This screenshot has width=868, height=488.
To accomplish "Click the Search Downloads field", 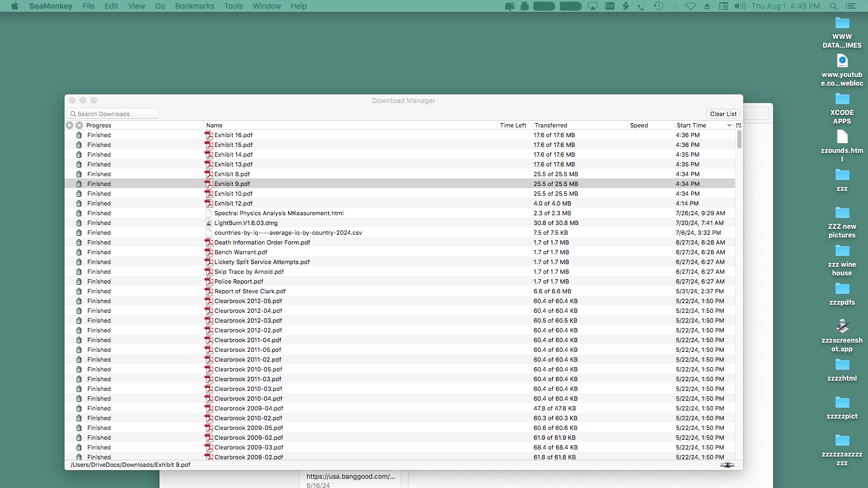I will coord(113,114).
